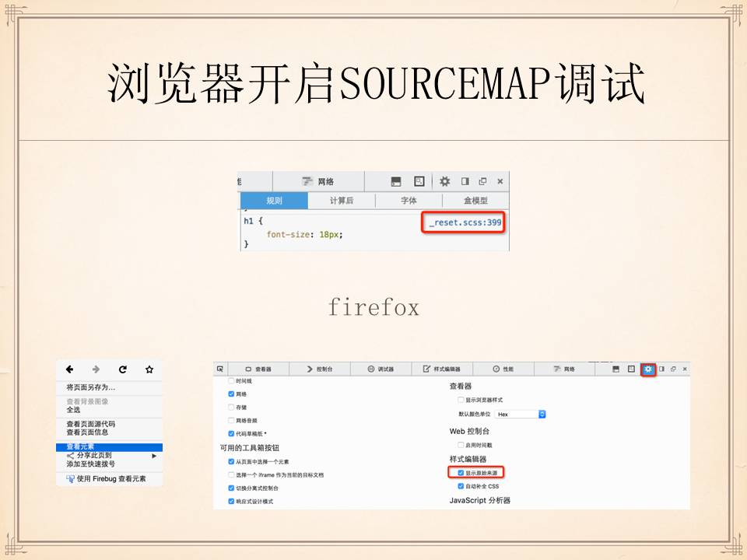
Task: Click the responsive design mode icon in upper toolbar
Action: pos(419,181)
